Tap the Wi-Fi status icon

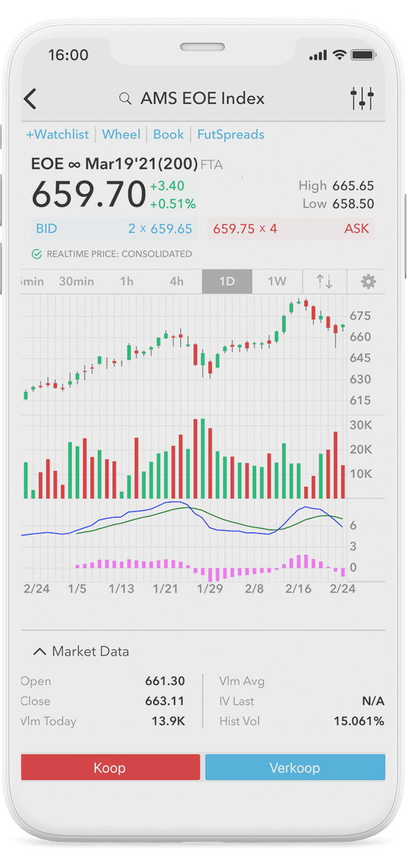[339, 55]
